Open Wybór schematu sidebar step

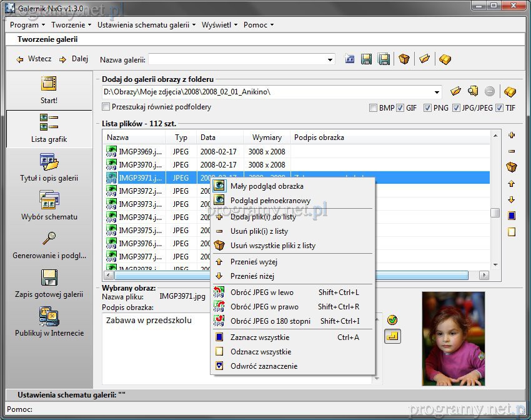49,206
